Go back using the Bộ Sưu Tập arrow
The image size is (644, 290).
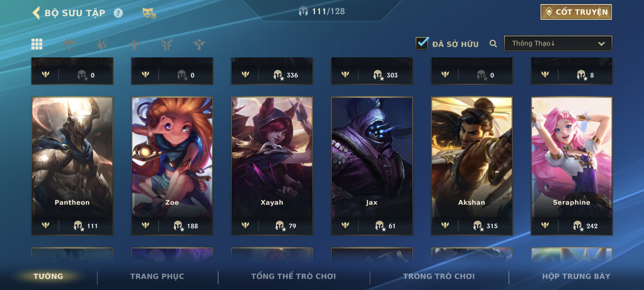coord(36,13)
